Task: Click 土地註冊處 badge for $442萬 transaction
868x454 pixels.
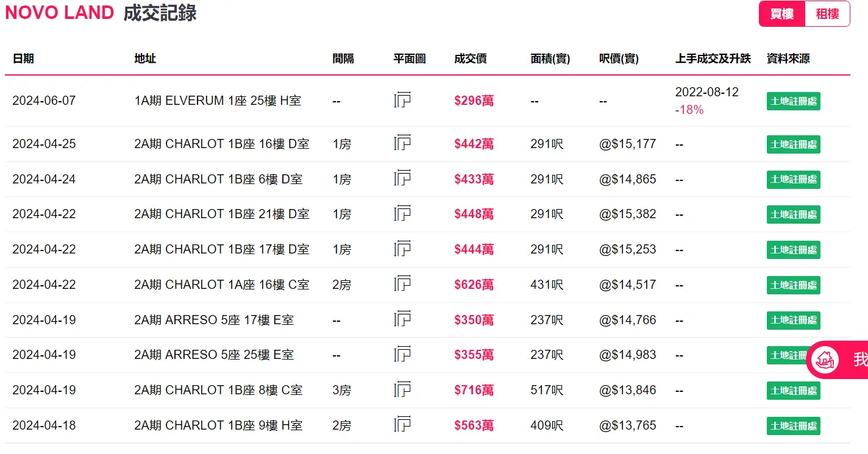Action: click(x=793, y=144)
